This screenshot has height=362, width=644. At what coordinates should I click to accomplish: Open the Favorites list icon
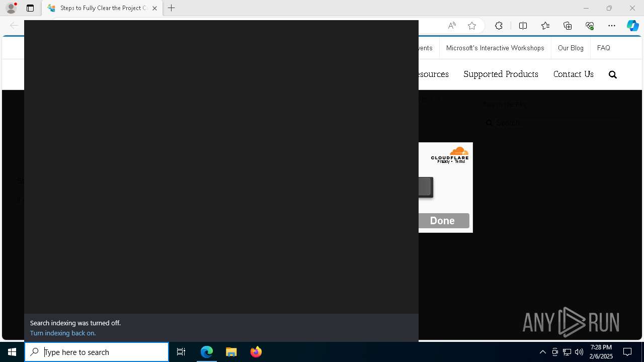545,26
